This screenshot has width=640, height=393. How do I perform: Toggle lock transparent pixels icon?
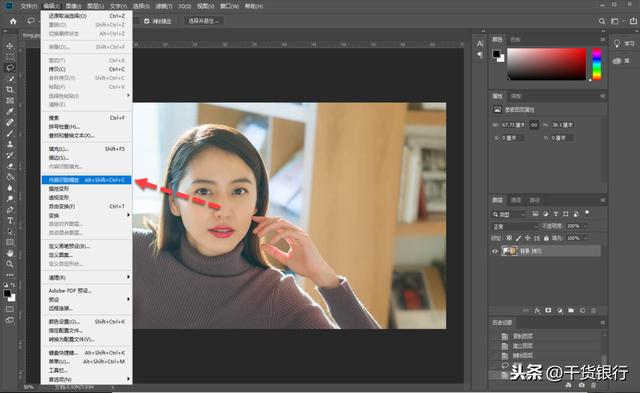(509, 238)
